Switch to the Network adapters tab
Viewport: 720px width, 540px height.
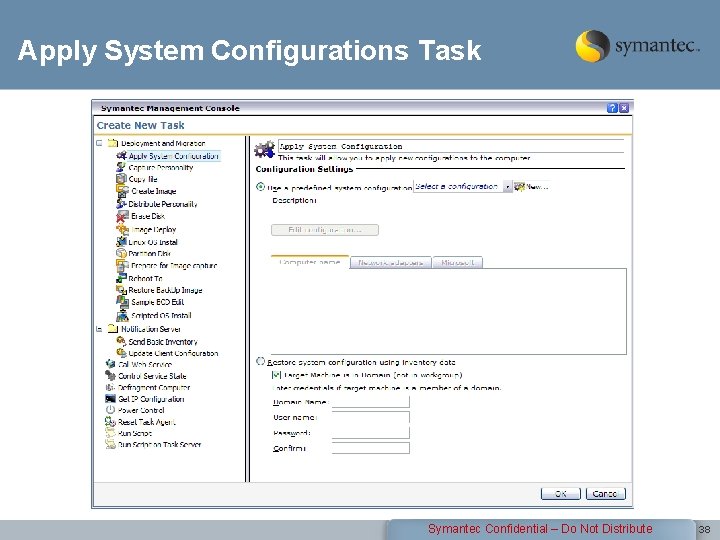point(390,263)
